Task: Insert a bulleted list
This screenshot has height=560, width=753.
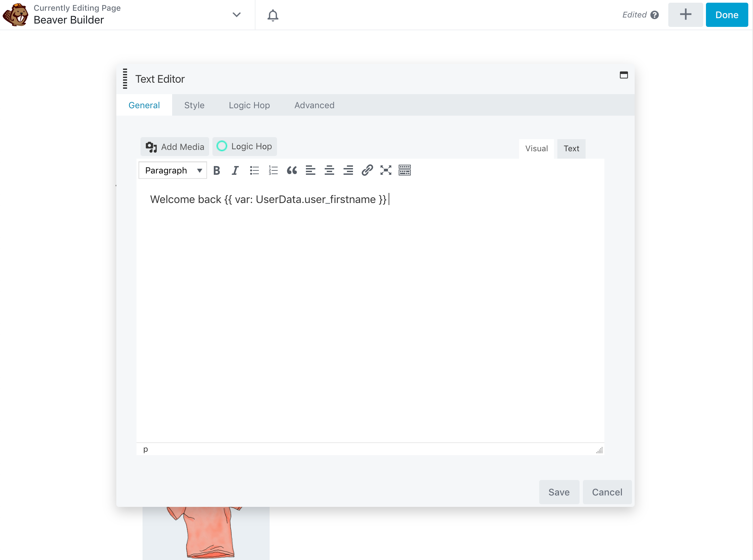Action: [254, 170]
